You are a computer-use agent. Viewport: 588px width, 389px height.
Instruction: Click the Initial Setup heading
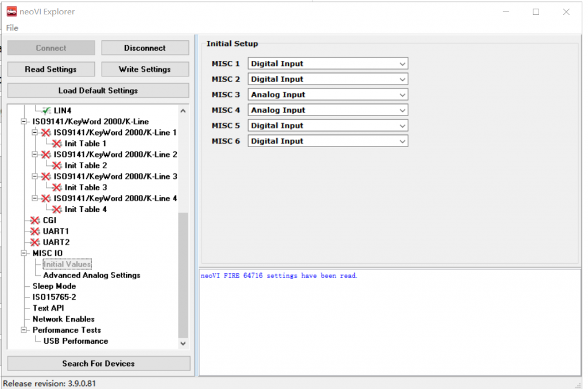(x=232, y=44)
